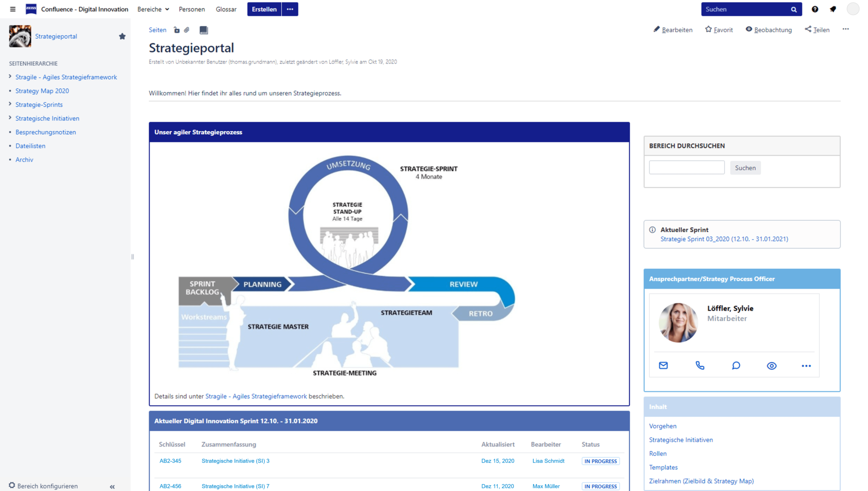Open the Bereiche dropdown menu
Screen dimensions: 868x491
(153, 9)
